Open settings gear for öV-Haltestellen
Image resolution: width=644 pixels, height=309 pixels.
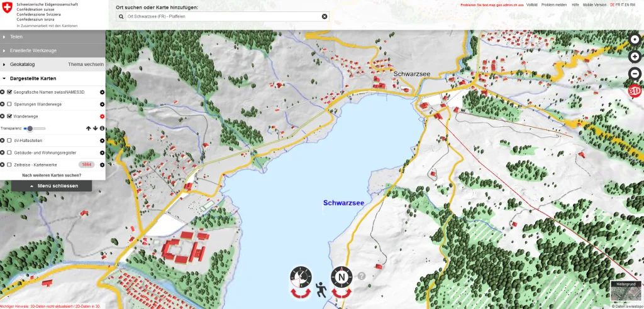(103, 141)
